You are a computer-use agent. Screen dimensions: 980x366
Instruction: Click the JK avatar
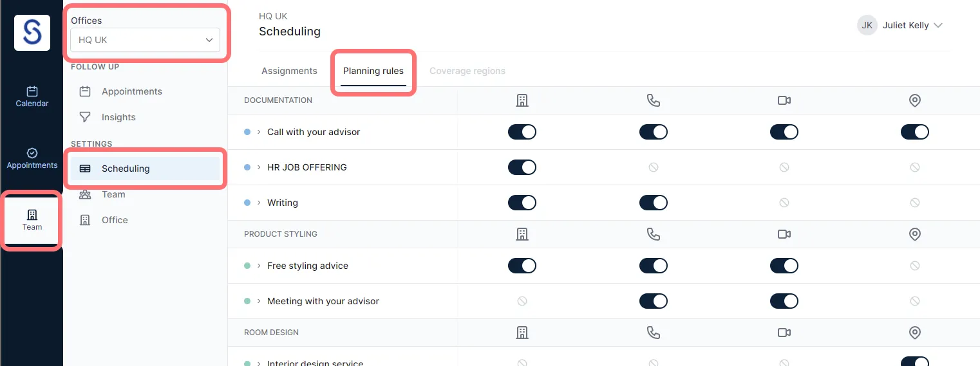point(867,25)
